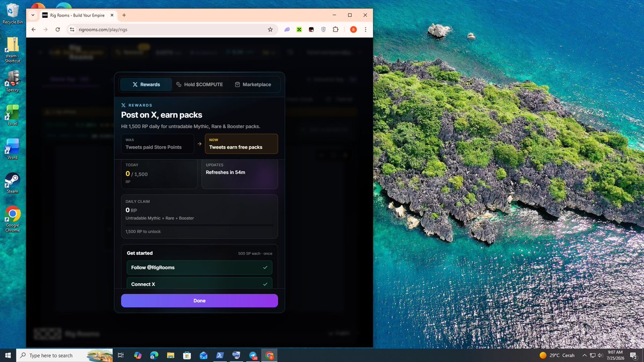Click the coin icon on Hold $COMPUTE tab
Screen dimensions: 644x362
pos(179,85)
